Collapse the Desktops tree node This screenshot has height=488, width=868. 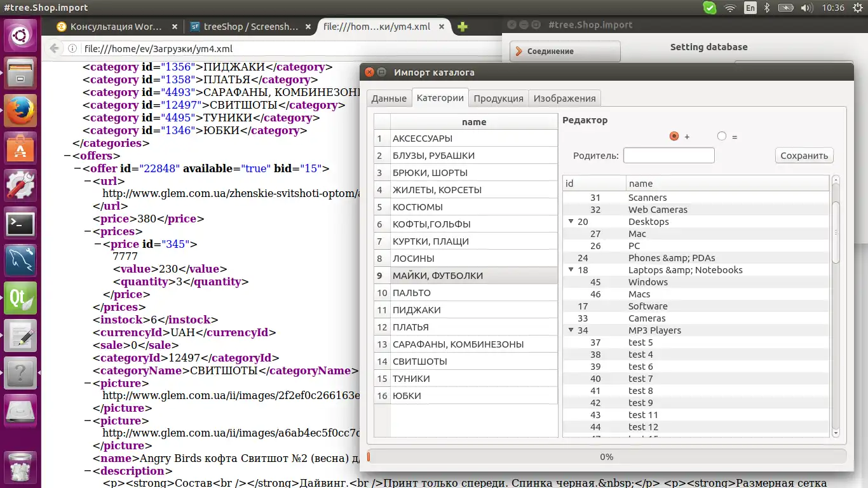(x=571, y=222)
